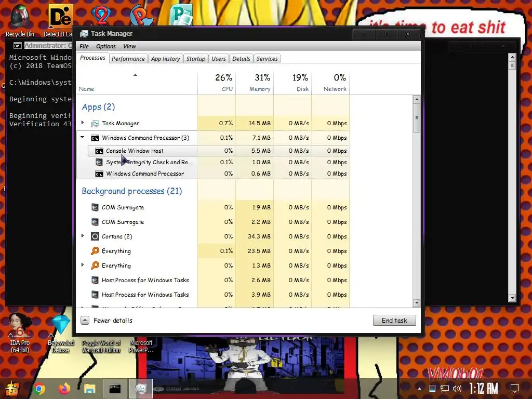Screen dimensions: 532x399
Task: Open Bejeweled Deluxe desktop icon
Action: click(61, 333)
